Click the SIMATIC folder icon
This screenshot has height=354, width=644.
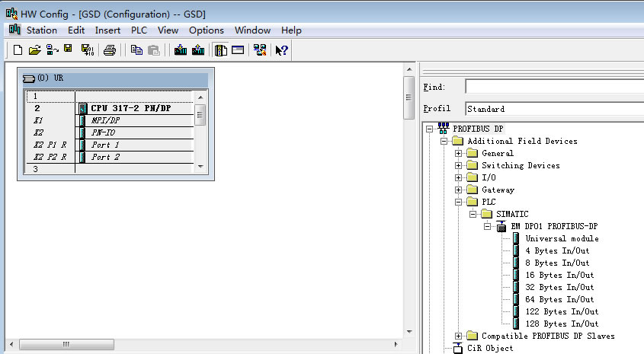(x=486, y=214)
